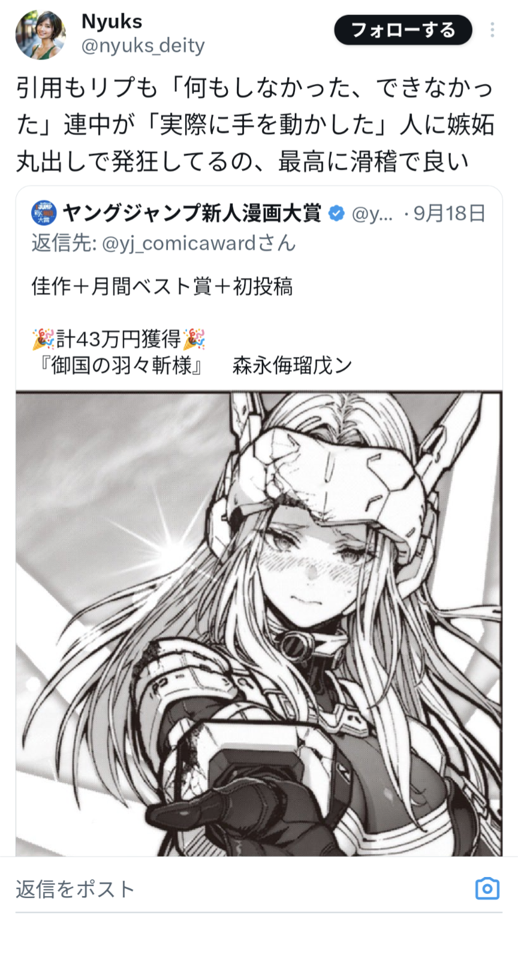The height and width of the screenshot is (980, 518).
Task: Click the party popper emoji after 計43万円獲得
Action: coord(194,339)
